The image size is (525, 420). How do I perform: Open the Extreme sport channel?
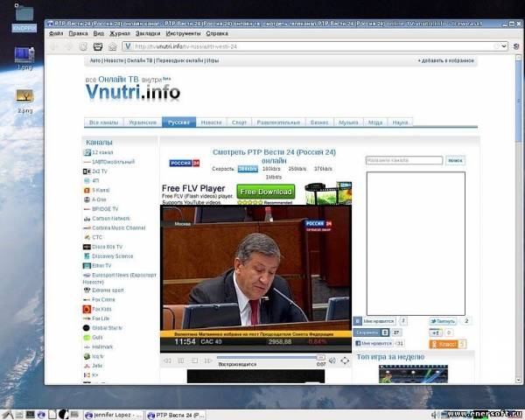click(108, 290)
